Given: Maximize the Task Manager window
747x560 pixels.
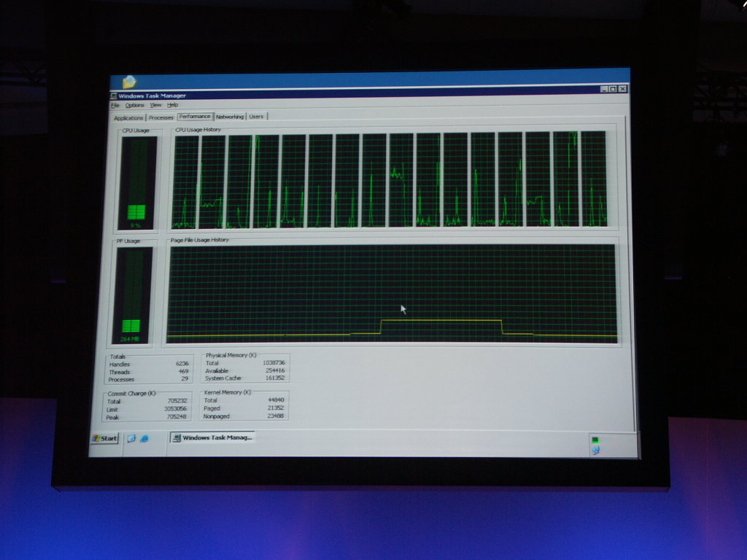Looking at the screenshot, I should pos(613,89).
